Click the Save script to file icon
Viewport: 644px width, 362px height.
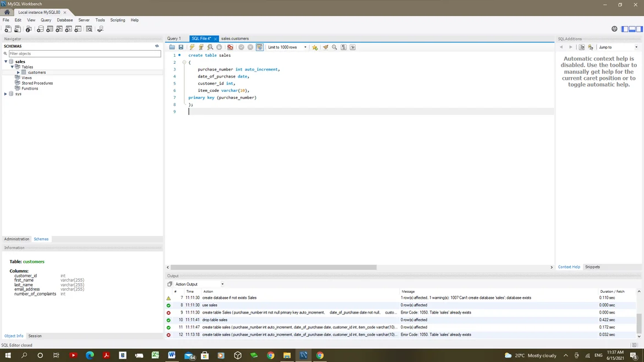click(x=181, y=47)
